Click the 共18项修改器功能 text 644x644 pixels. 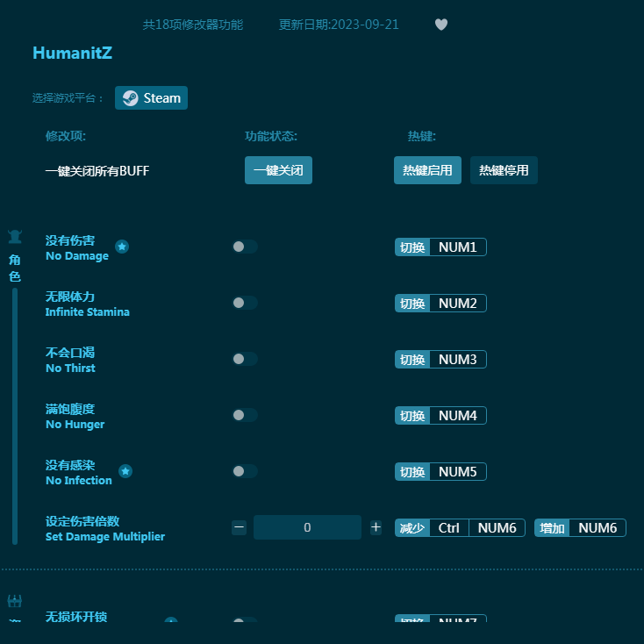[193, 25]
